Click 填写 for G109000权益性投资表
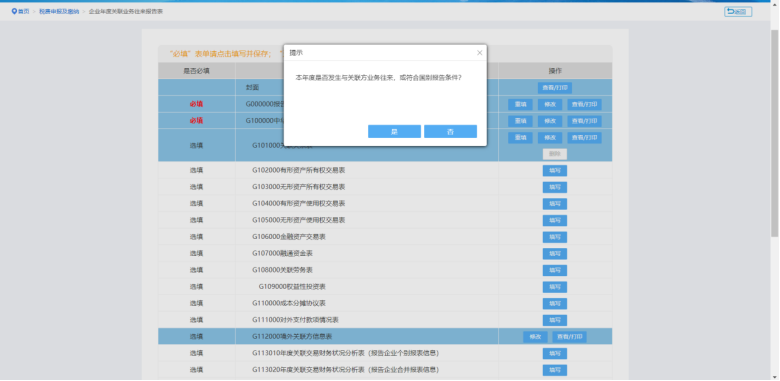The width and height of the screenshot is (780, 381). [555, 287]
